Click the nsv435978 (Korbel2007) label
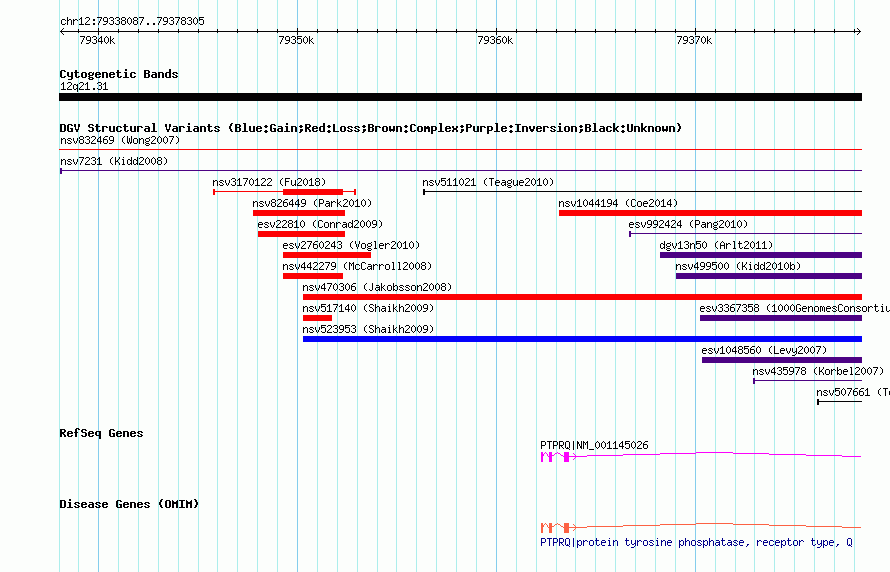Image resolution: width=890 pixels, height=572 pixels. tap(818, 371)
